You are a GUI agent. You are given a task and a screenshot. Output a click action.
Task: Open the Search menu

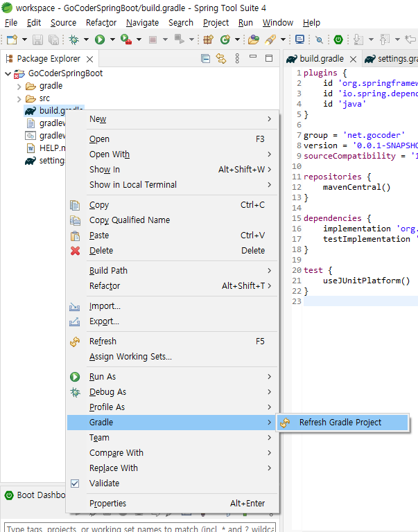[x=181, y=23]
